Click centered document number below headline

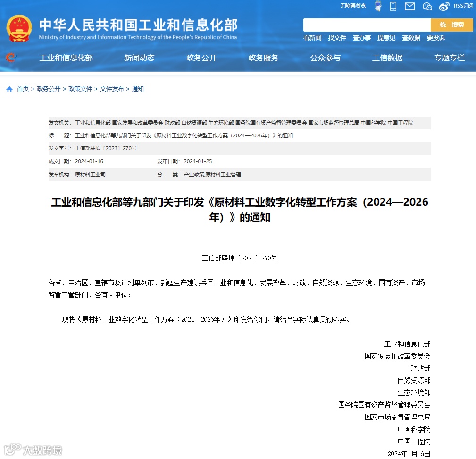(x=240, y=258)
